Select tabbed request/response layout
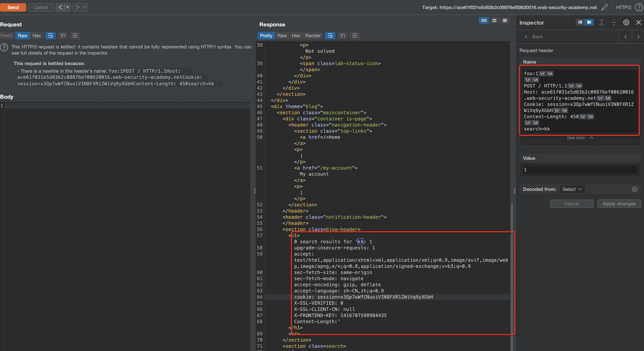 [504, 21]
